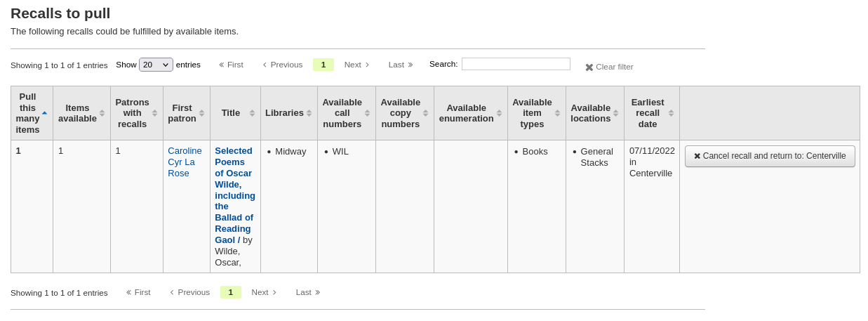Click sort icon on Items available column
868x321 pixels.
click(102, 113)
